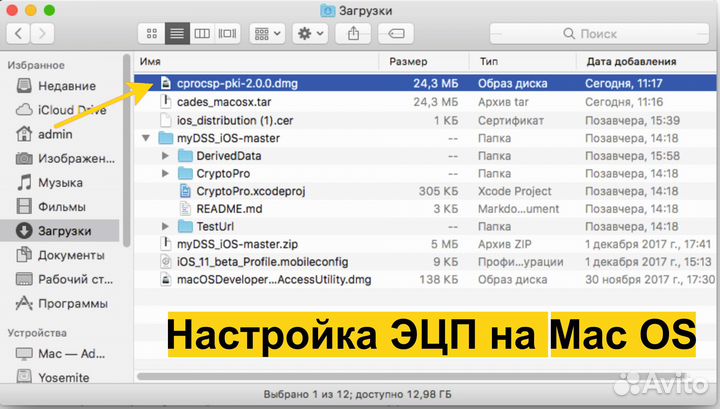Select README.md file
Viewport: 720px width, 409px height.
point(425,209)
